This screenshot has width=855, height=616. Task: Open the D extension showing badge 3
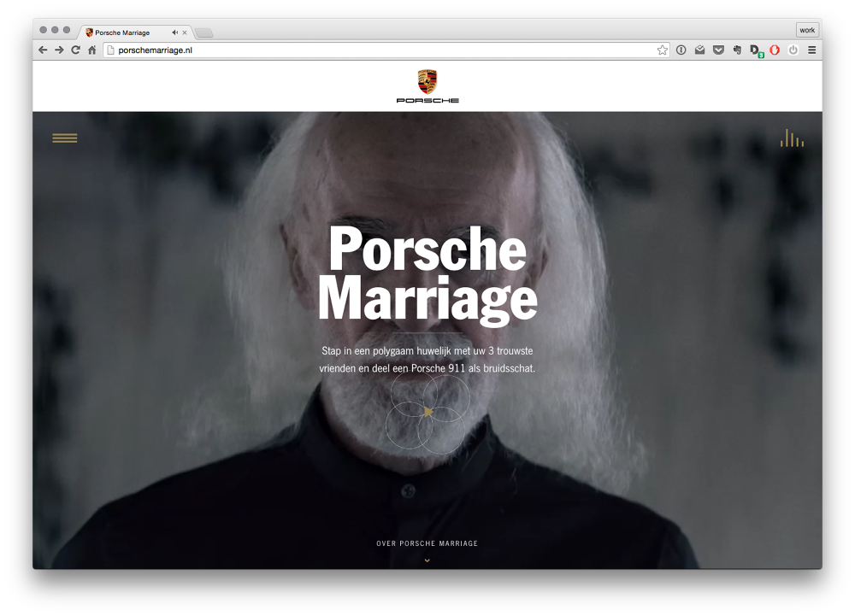tap(754, 50)
